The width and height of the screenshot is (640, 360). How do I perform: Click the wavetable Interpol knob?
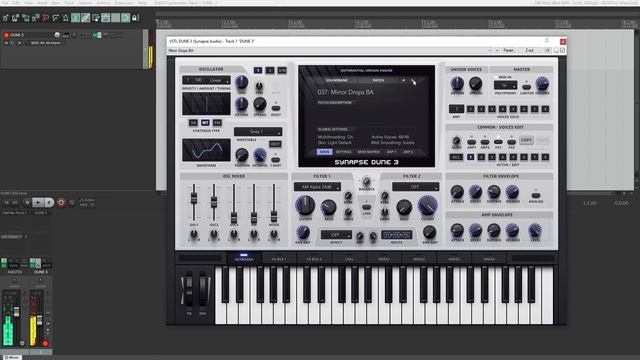[260, 155]
